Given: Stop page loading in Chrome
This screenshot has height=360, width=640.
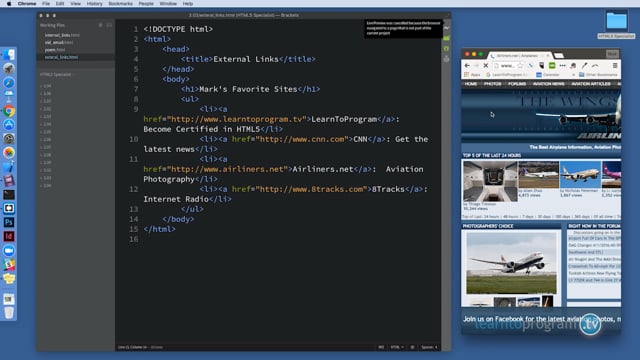Looking at the screenshot, I should point(486,65).
